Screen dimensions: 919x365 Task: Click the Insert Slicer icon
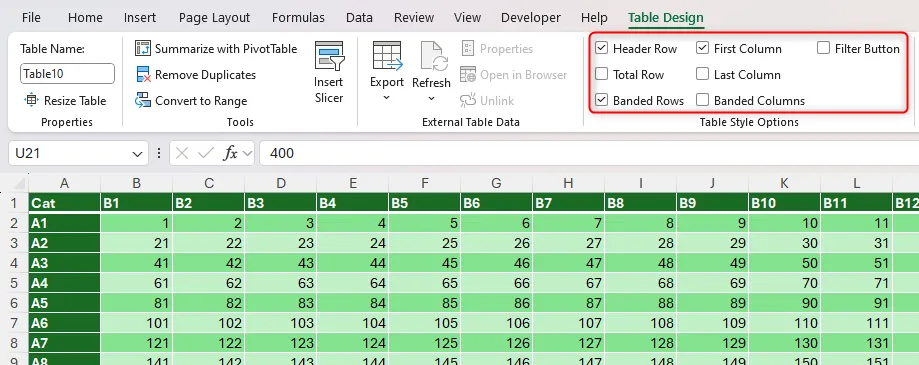click(329, 56)
